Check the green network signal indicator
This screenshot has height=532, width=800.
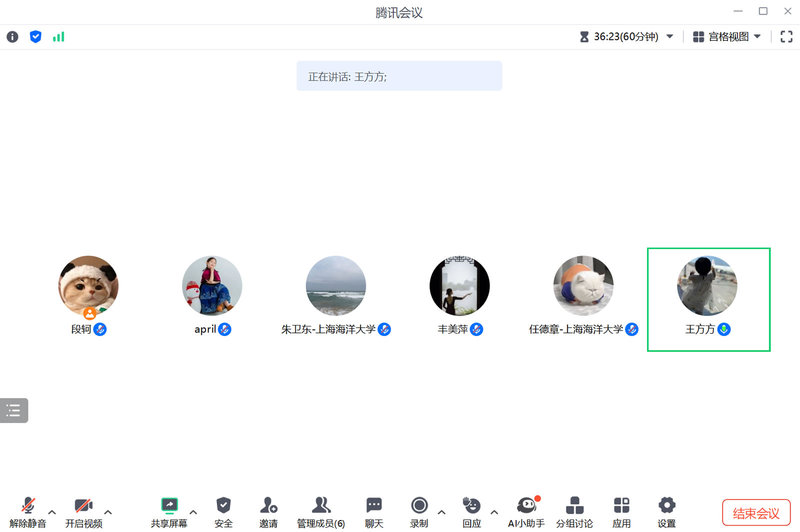tap(59, 37)
